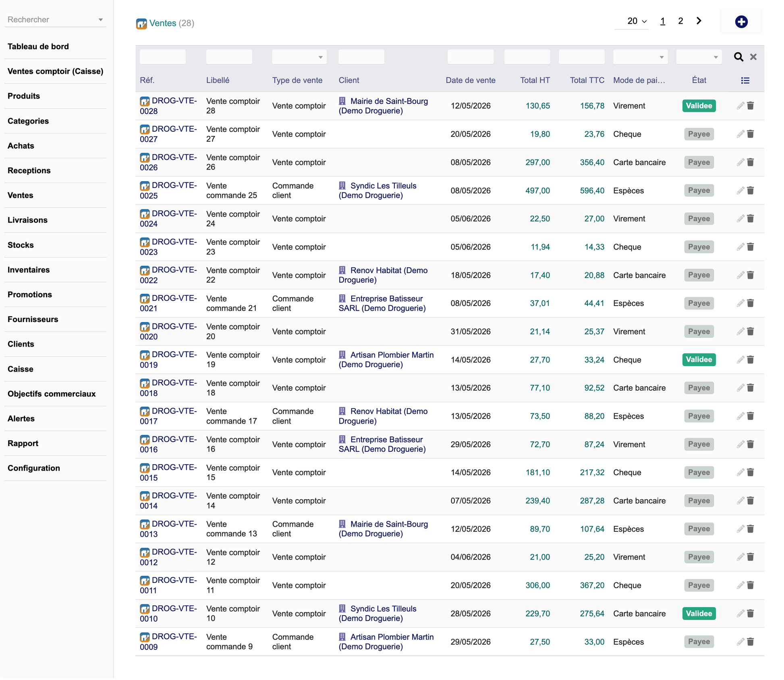
Task: Click Total TTC value 596,40
Action: point(592,190)
